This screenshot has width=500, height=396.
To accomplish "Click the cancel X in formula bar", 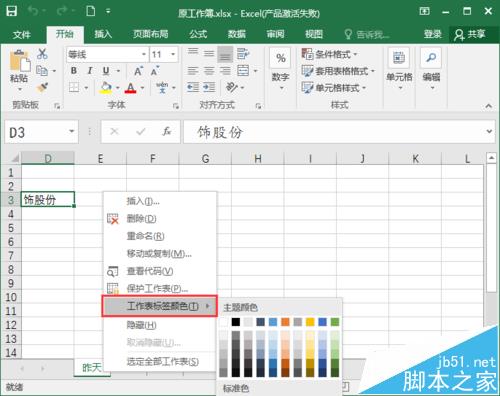I will pyautogui.click(x=114, y=132).
